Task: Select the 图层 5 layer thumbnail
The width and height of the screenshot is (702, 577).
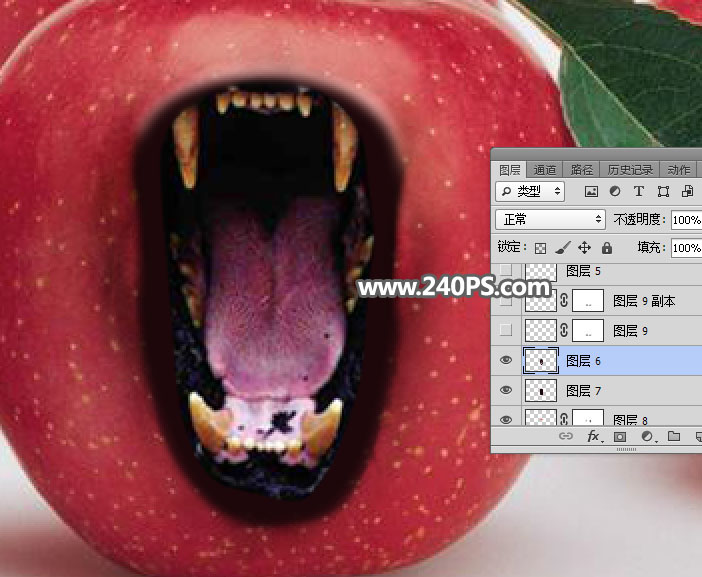Action: (x=540, y=272)
